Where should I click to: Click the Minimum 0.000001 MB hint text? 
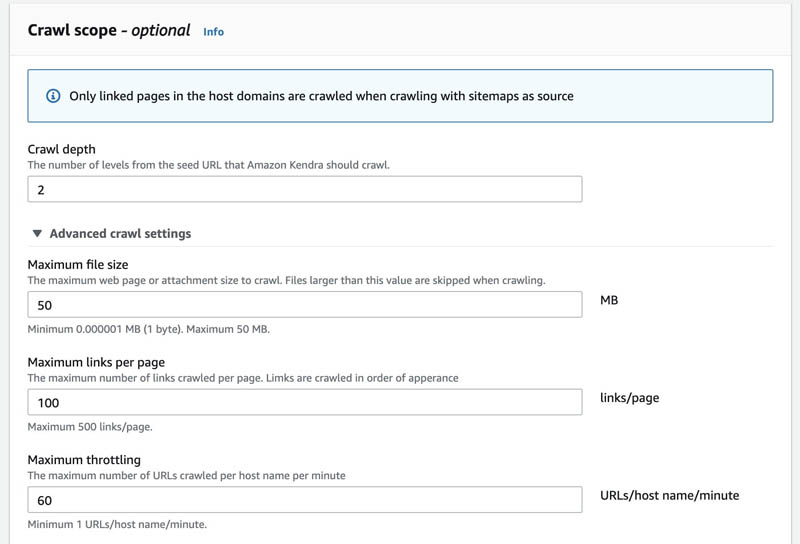pos(148,329)
